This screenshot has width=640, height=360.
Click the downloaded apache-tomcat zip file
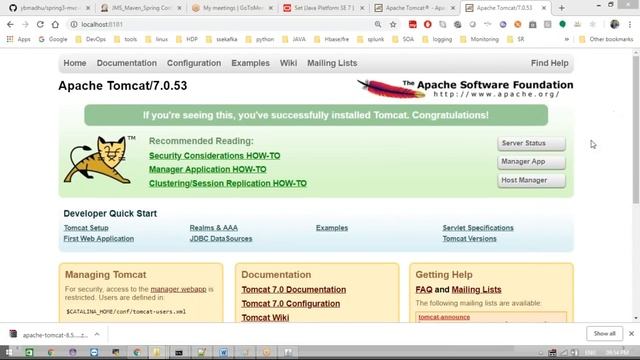[x=49, y=335]
